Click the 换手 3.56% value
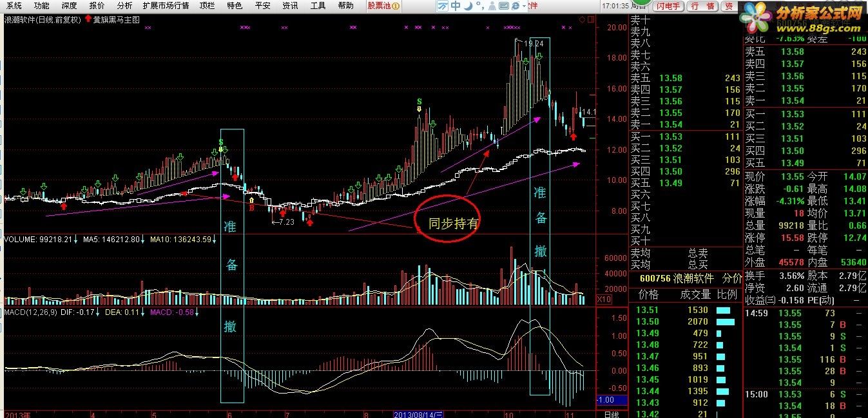 (792, 275)
